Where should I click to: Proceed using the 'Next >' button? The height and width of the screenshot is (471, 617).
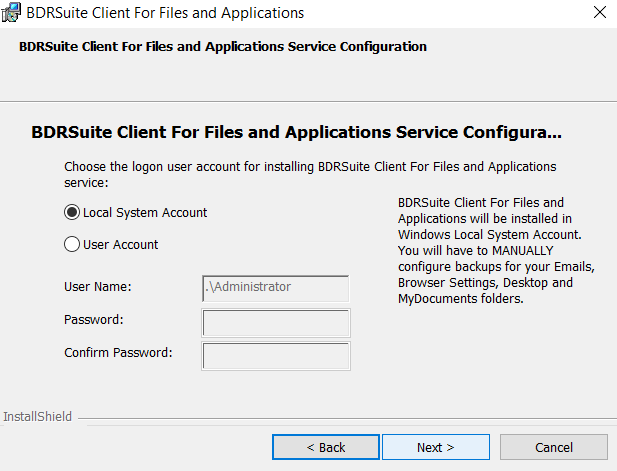(x=436, y=447)
